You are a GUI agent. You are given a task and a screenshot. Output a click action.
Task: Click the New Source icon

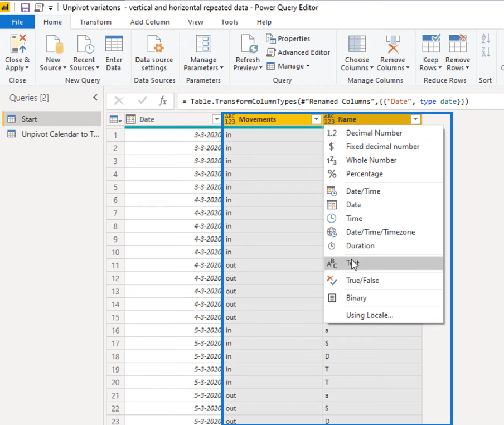(54, 44)
